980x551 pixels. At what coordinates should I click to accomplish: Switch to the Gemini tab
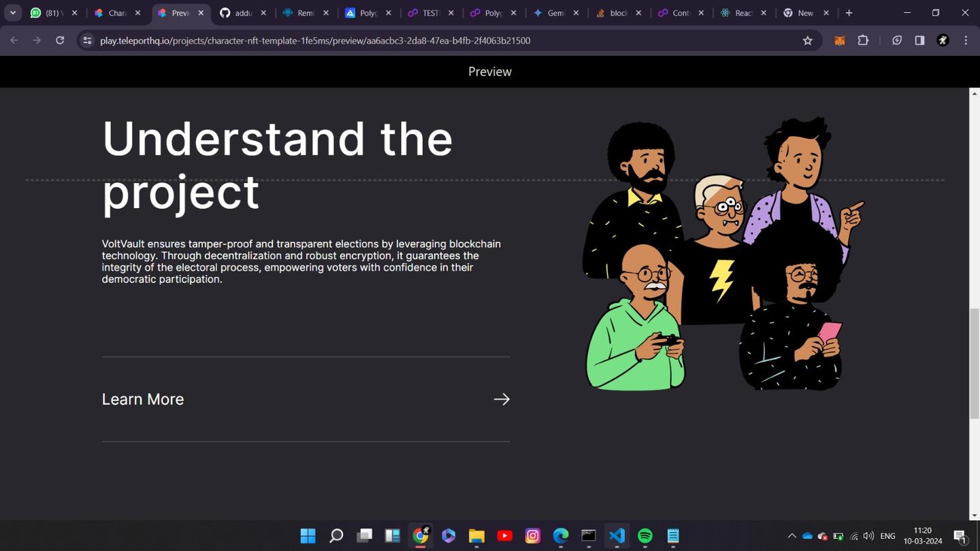point(555,13)
